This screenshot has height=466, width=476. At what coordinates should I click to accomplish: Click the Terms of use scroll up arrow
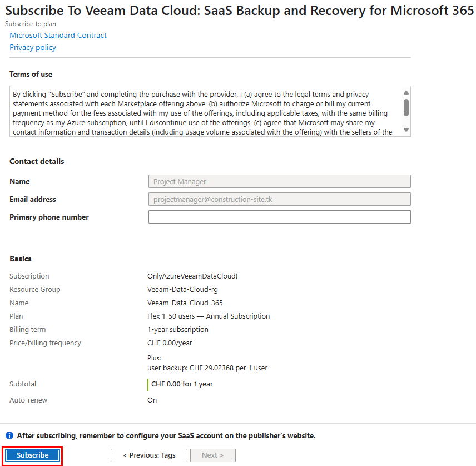406,93
